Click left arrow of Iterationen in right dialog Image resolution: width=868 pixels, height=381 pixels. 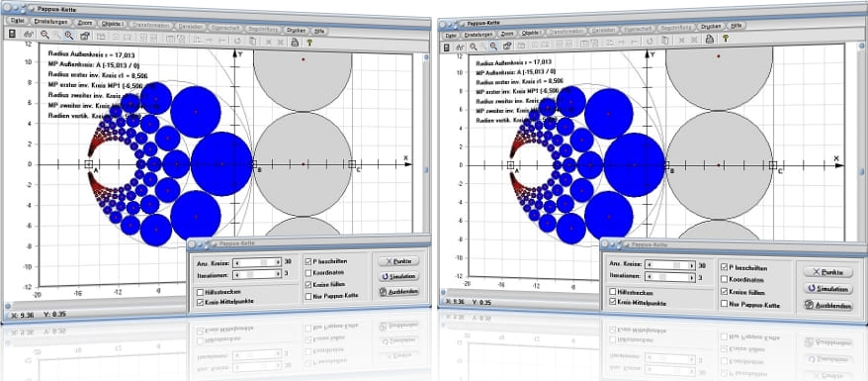pos(650,277)
